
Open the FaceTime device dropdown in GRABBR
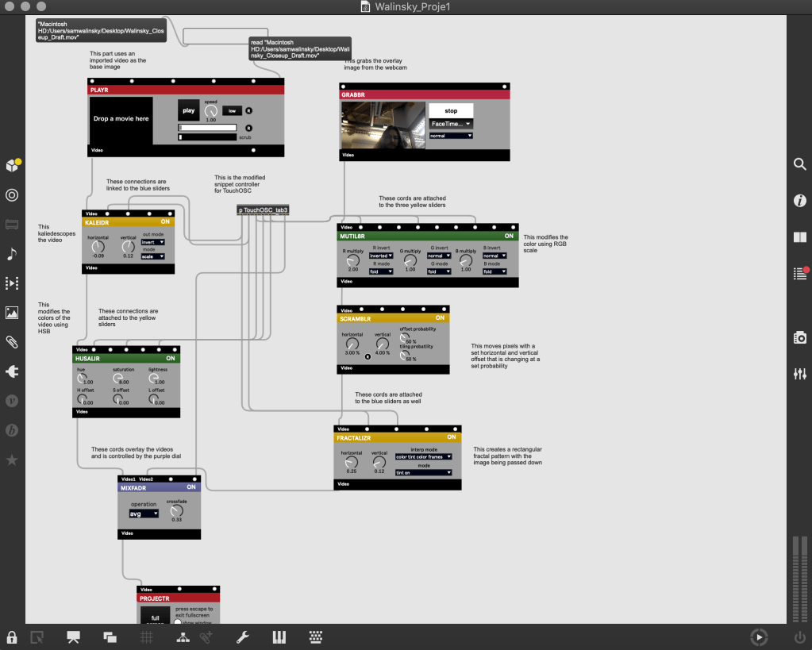[x=450, y=124]
